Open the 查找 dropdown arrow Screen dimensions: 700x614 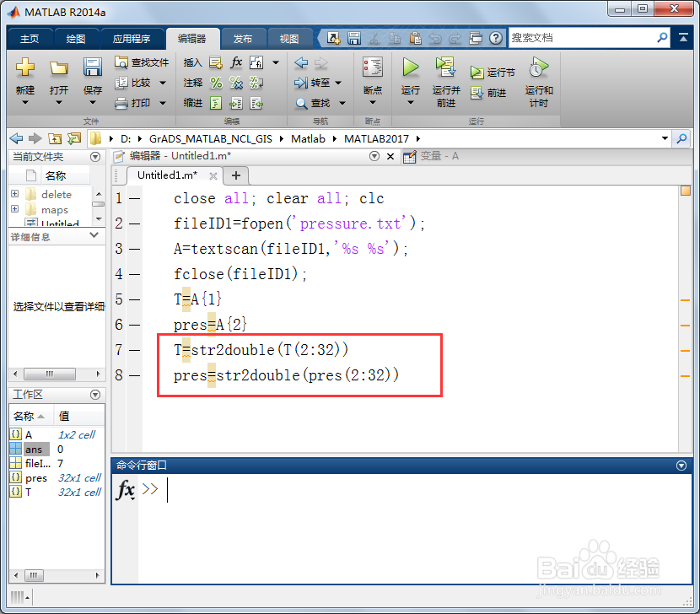[342, 103]
